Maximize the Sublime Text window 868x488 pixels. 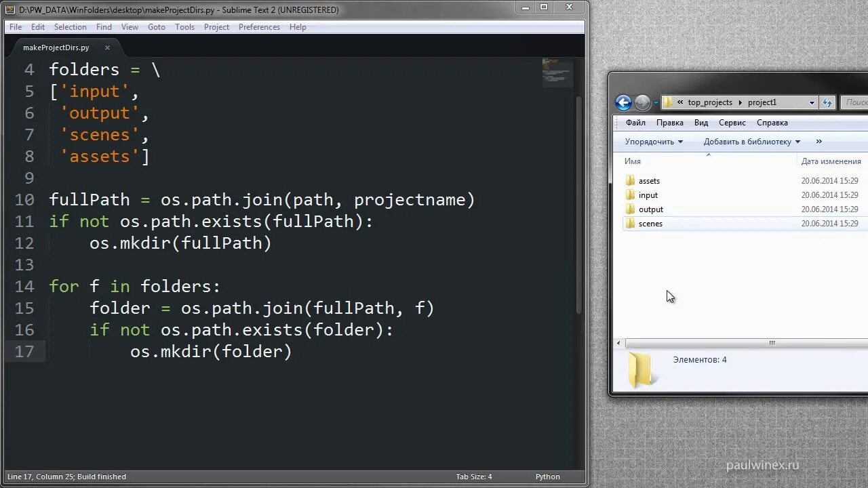pos(544,7)
